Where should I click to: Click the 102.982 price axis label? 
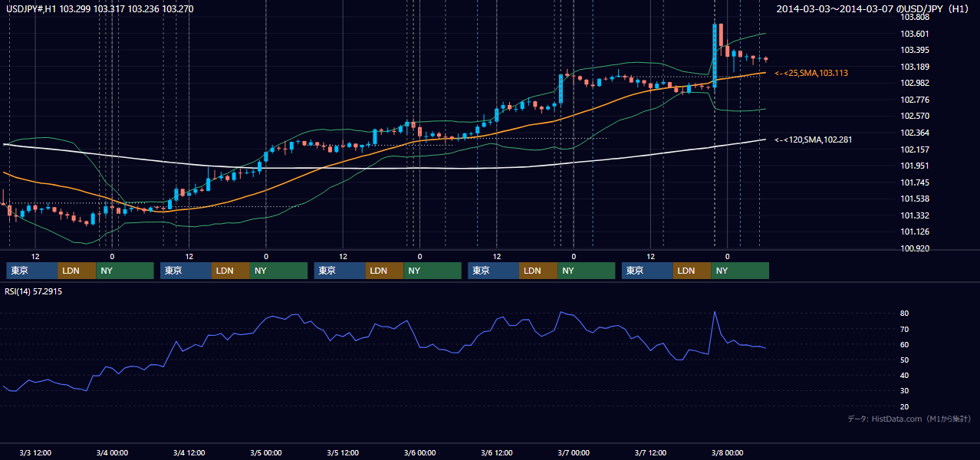914,84
